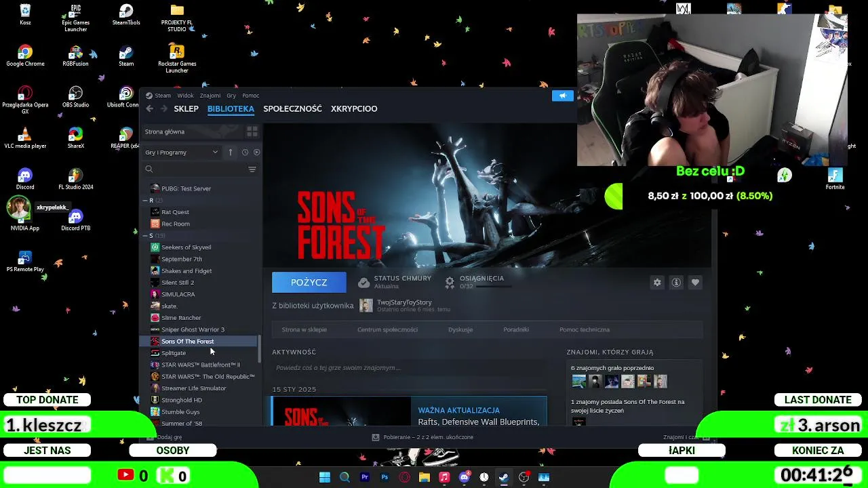Open the VLC media player desktop icon
Screen dimensions: 868x488
[25, 138]
